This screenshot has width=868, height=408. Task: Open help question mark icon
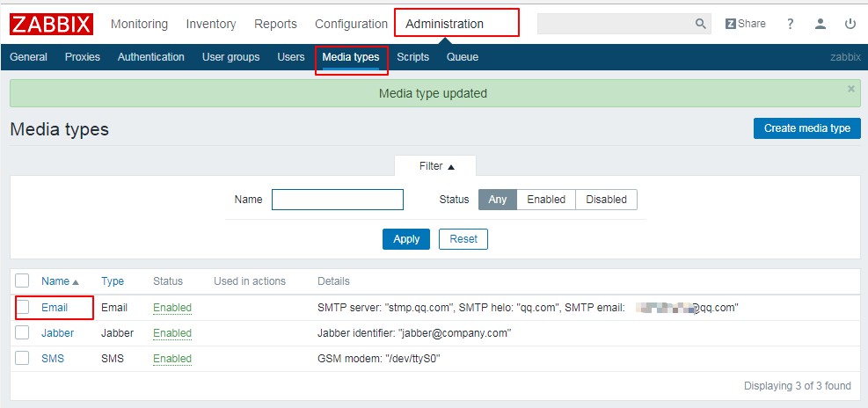(791, 24)
